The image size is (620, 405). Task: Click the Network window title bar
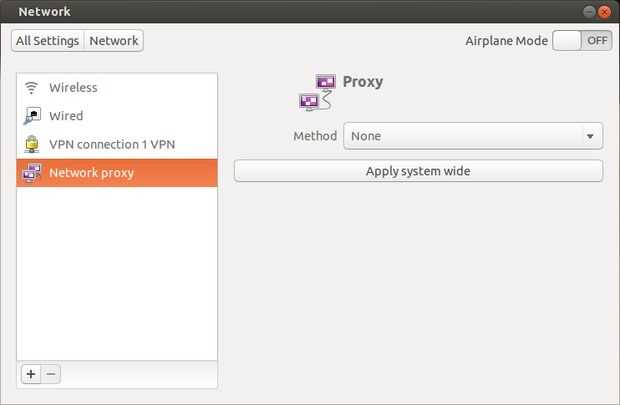pos(300,12)
